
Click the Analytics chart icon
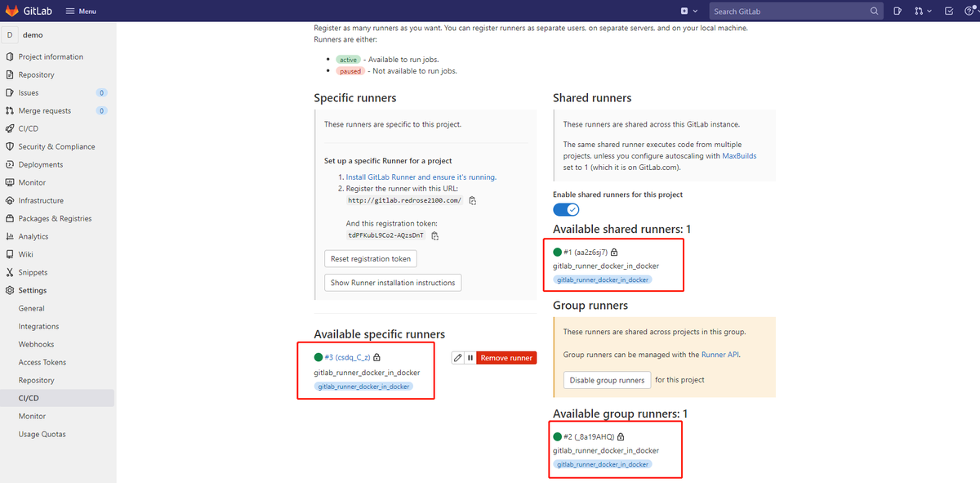pos(10,236)
